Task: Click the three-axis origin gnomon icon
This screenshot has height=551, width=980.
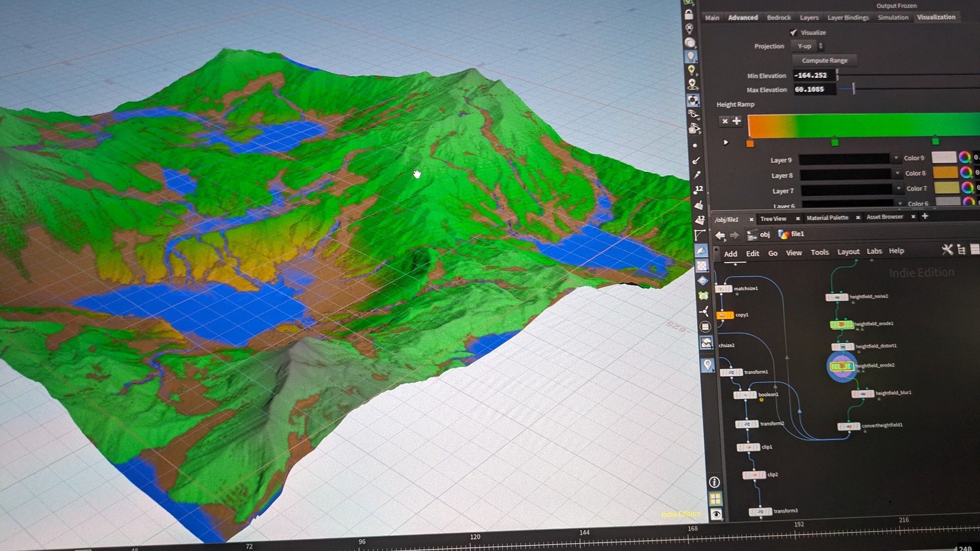Action: pyautogui.click(x=704, y=311)
